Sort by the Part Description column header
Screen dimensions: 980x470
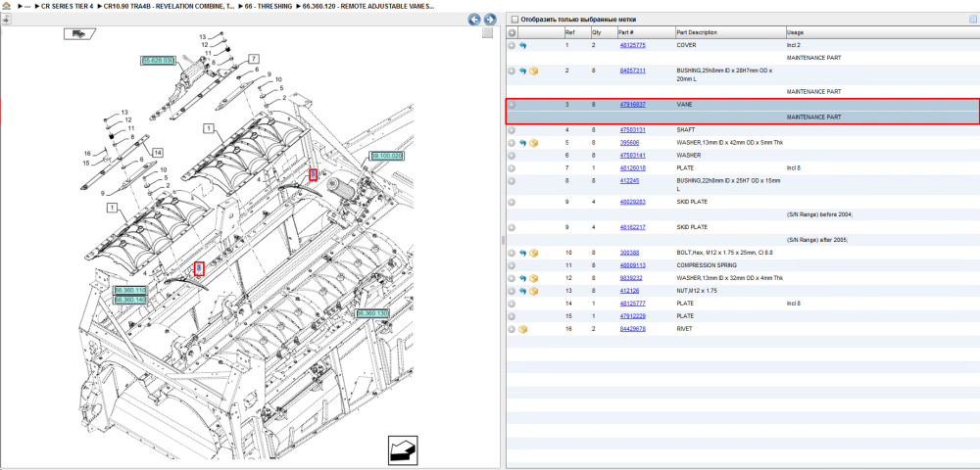pyautogui.click(x=697, y=32)
